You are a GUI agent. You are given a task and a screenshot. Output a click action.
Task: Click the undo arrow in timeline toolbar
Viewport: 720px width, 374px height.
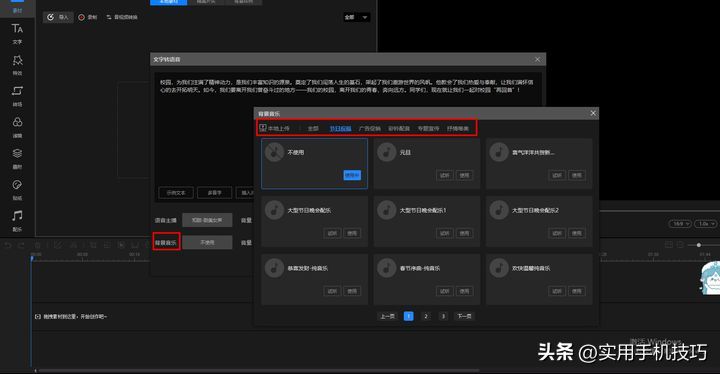click(x=8, y=245)
